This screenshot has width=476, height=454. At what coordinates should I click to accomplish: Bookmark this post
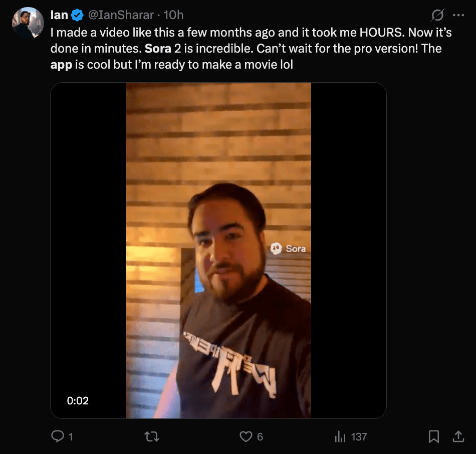click(x=434, y=437)
